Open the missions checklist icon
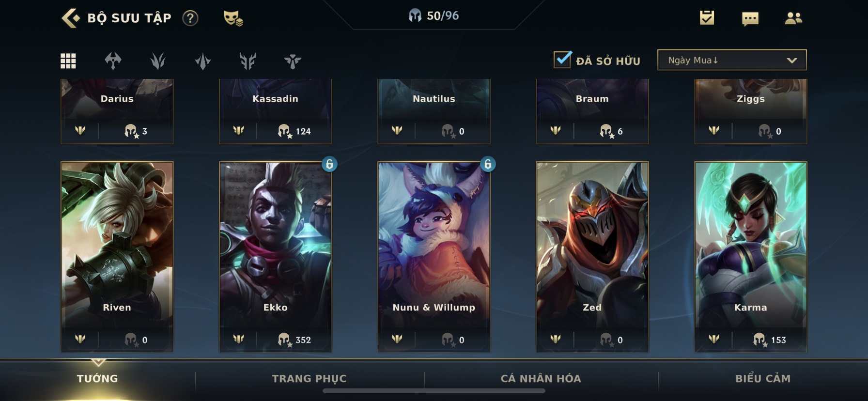The height and width of the screenshot is (401, 868). (x=707, y=18)
